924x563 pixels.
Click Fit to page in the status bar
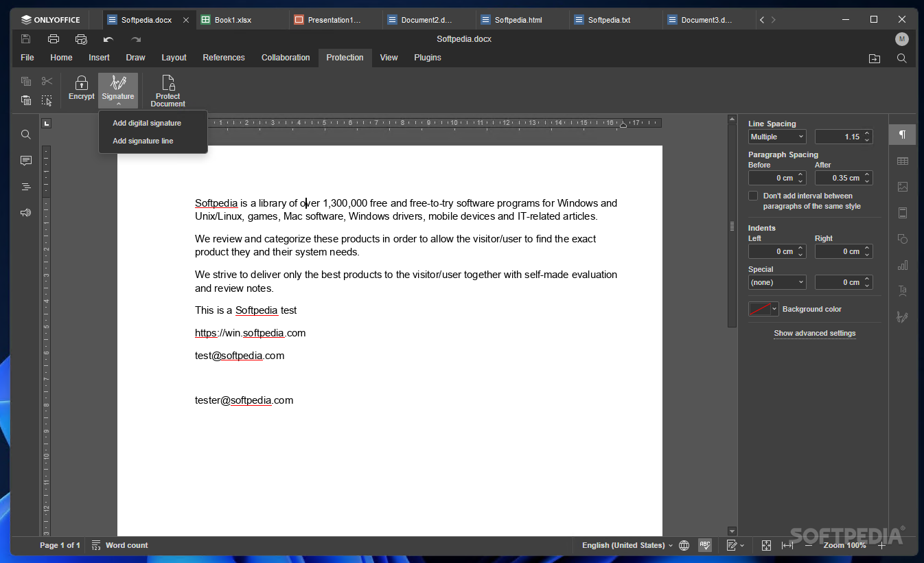tap(767, 545)
